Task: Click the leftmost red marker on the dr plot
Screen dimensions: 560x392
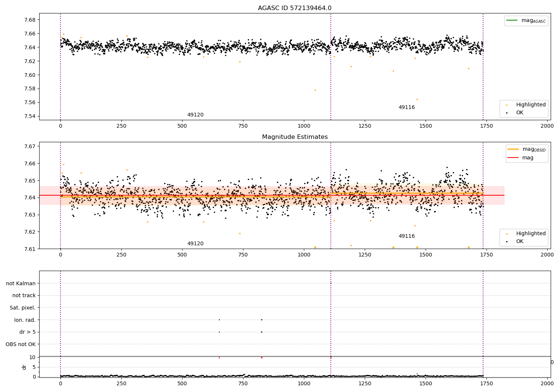Action: tap(219, 358)
